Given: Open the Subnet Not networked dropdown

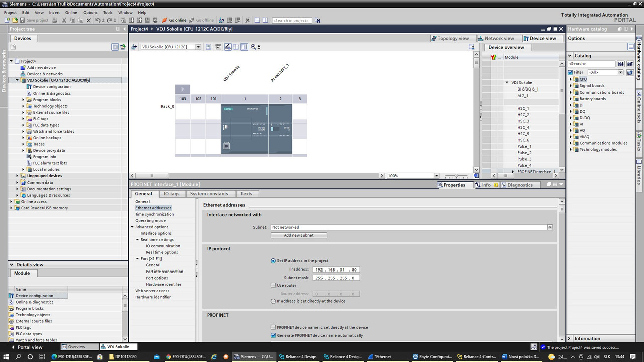Looking at the screenshot, I should 550,227.
